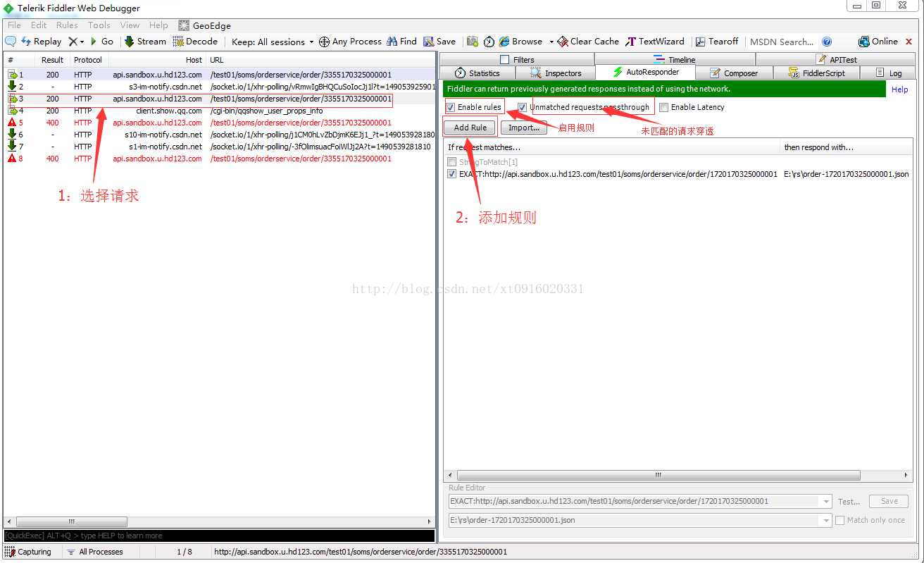Screen dimensions: 924x563
Task: Toggle the StringToMatch[1] rule checkbox
Action: coord(452,162)
